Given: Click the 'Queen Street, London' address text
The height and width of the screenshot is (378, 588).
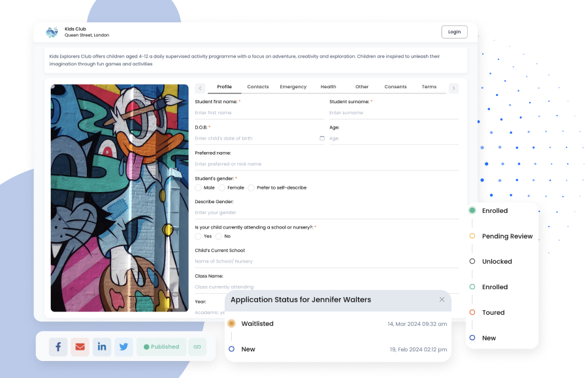Looking at the screenshot, I should pos(87,35).
